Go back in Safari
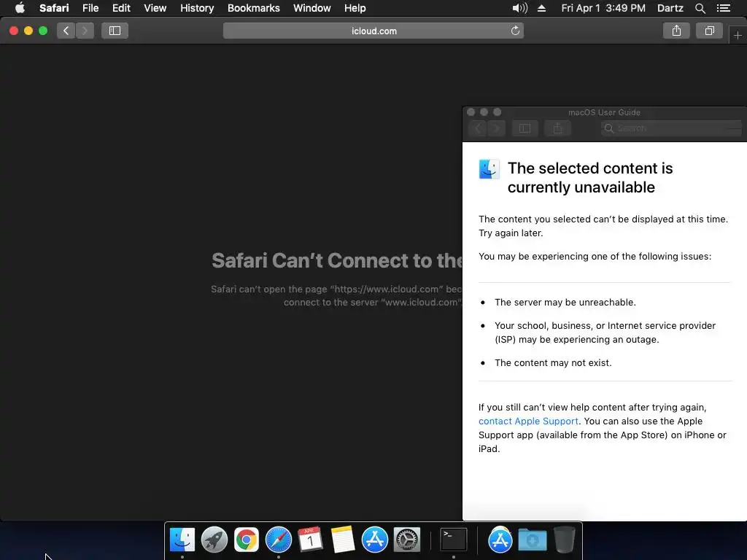Screen dimensions: 747x560 66,31
